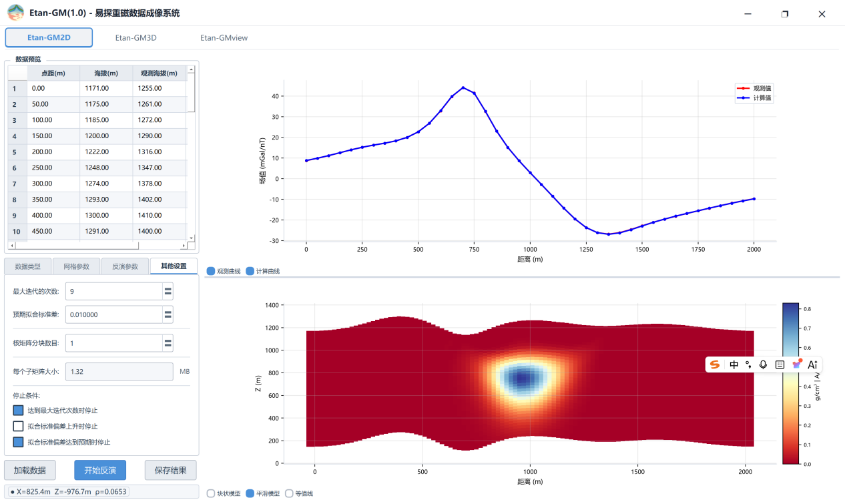
Task: Click stepper beside 最大迭代的次数 field
Action: (168, 291)
